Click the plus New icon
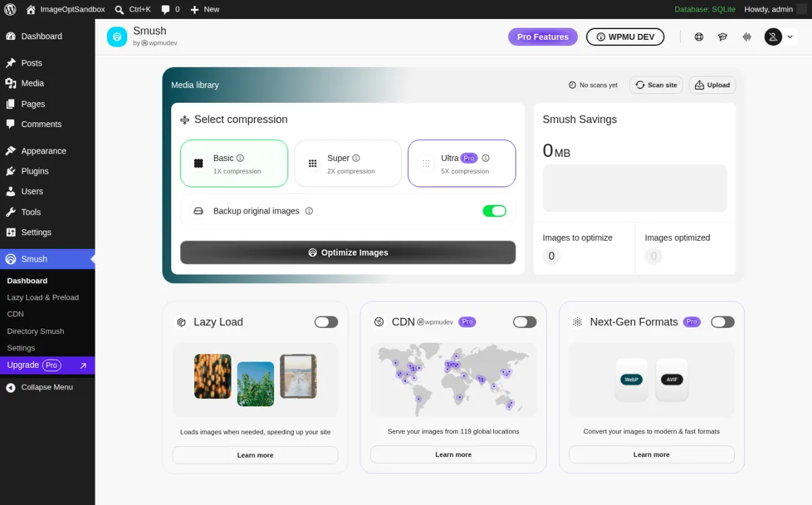The height and width of the screenshot is (505, 812). point(194,9)
